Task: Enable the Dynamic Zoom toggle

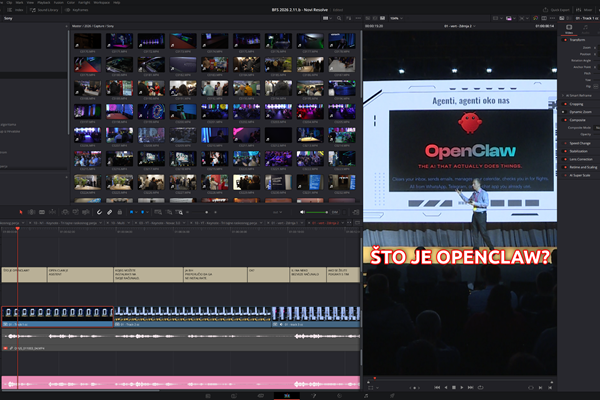Action: coord(564,112)
